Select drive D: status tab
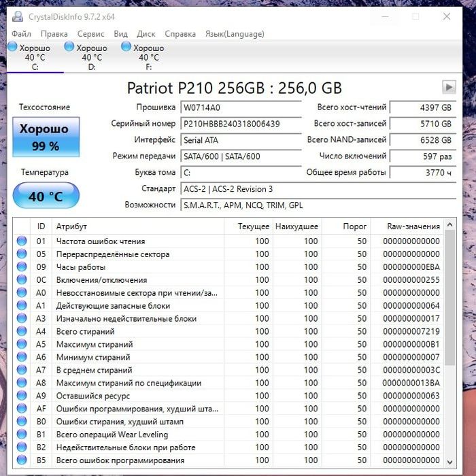 (92, 56)
